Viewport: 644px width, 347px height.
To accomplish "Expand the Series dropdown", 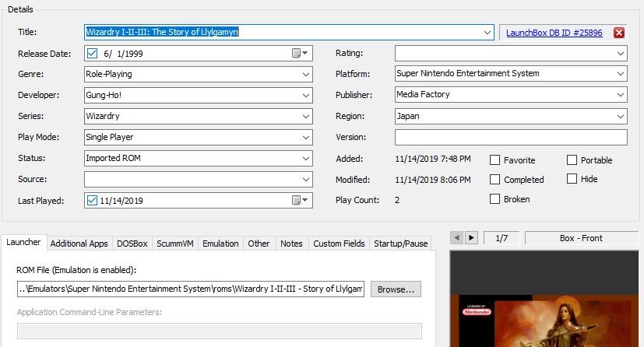I will [x=305, y=116].
